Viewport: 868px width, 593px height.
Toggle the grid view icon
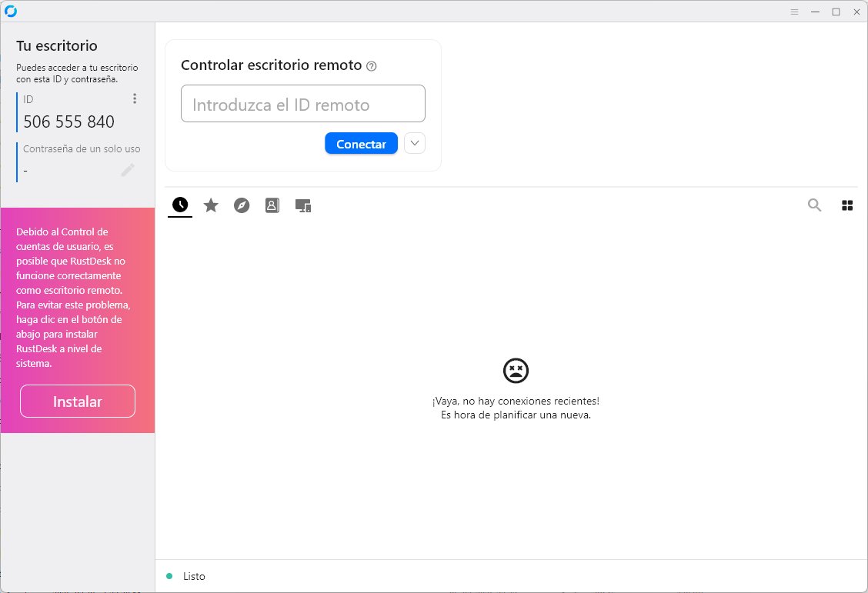tap(847, 206)
